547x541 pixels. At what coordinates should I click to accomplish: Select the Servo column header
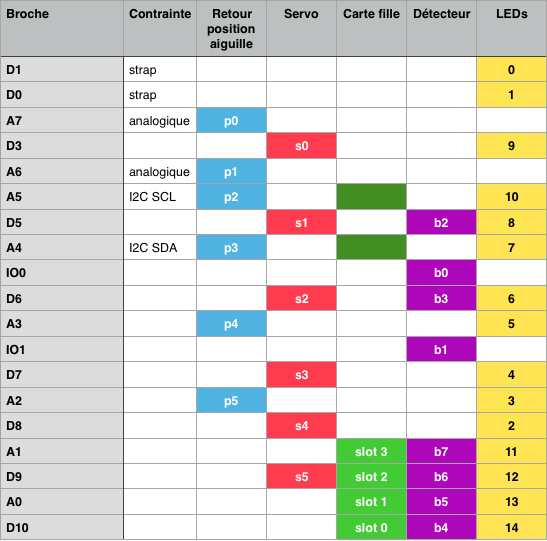click(x=301, y=28)
